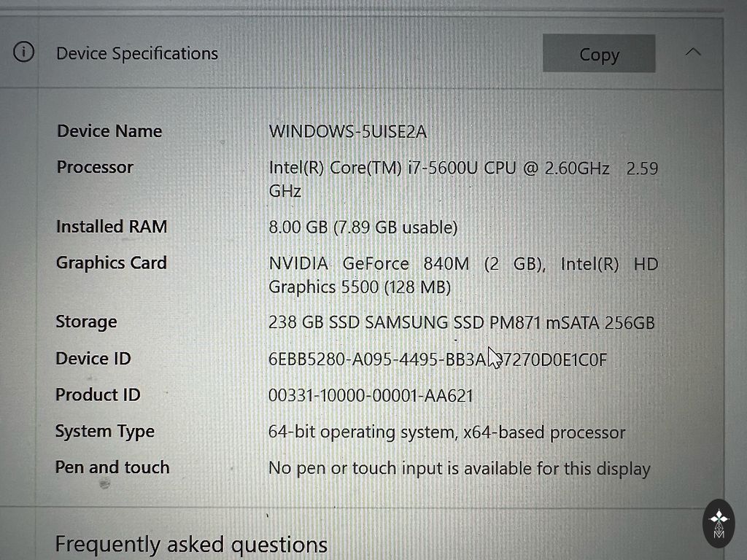Image resolution: width=747 pixels, height=560 pixels.
Task: Click the round logo icon in the corner
Action: (x=719, y=523)
